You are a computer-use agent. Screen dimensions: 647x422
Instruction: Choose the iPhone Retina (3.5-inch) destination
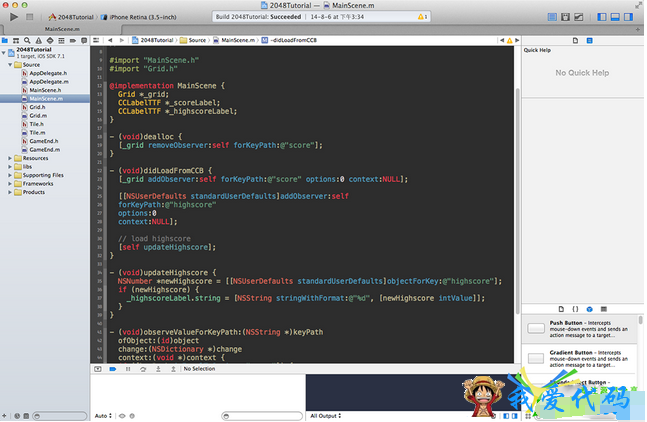[x=139, y=17]
